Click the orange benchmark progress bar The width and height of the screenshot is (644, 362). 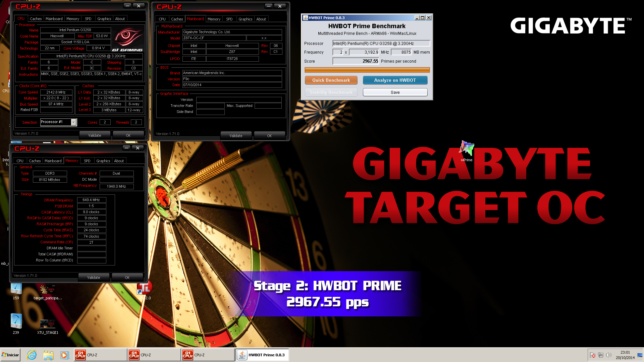(x=367, y=70)
